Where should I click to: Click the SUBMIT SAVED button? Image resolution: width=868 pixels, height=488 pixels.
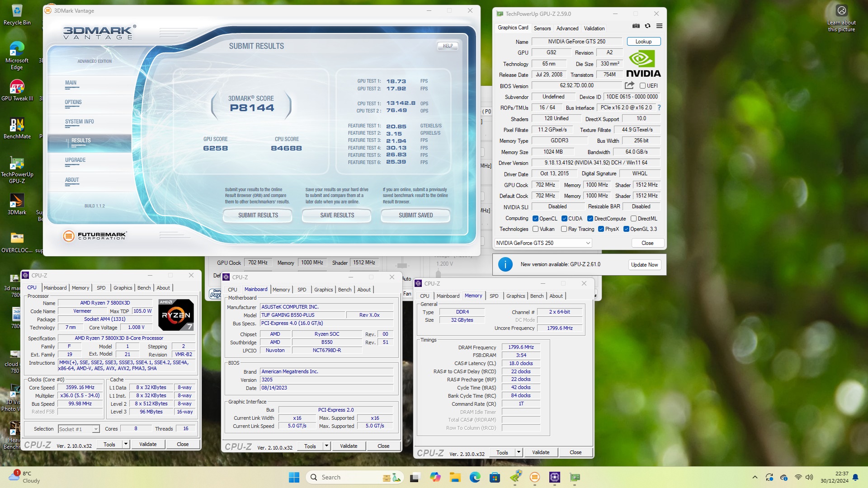click(x=416, y=216)
